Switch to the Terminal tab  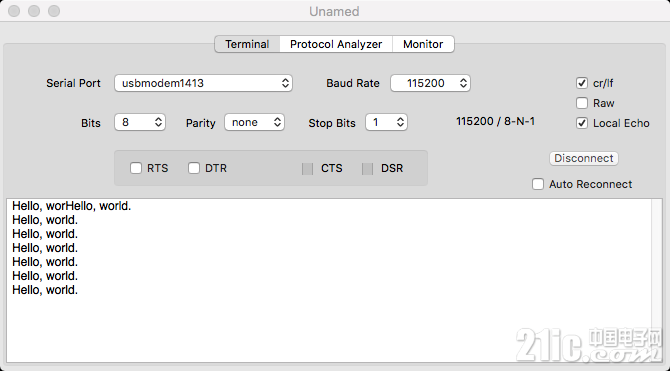[x=247, y=44]
